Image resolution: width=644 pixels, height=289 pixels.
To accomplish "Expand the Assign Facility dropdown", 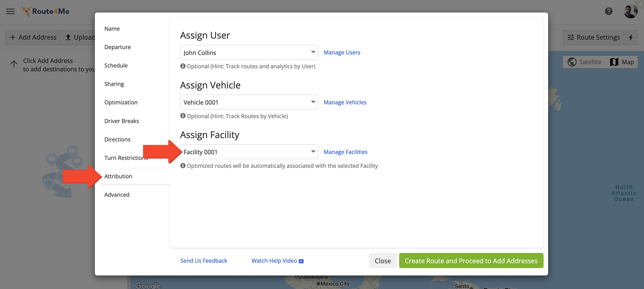I will [249, 152].
